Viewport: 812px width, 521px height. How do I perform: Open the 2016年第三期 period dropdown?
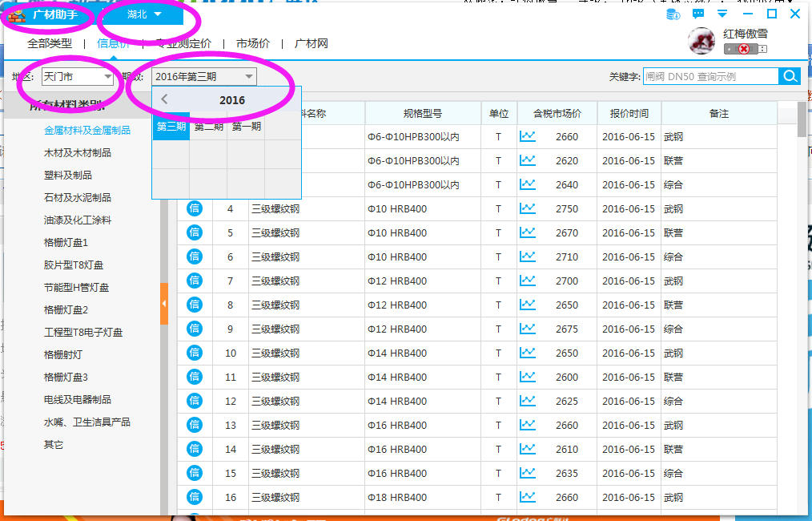(x=204, y=77)
